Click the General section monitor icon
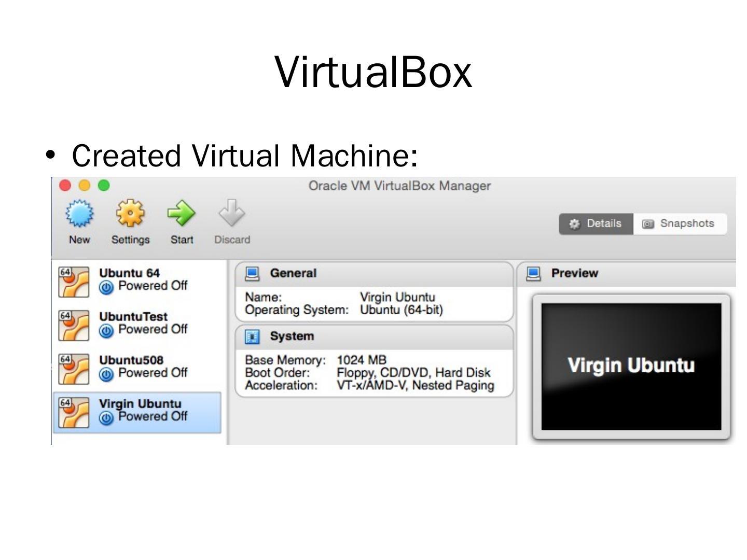This screenshot has width=747, height=560. 253,274
